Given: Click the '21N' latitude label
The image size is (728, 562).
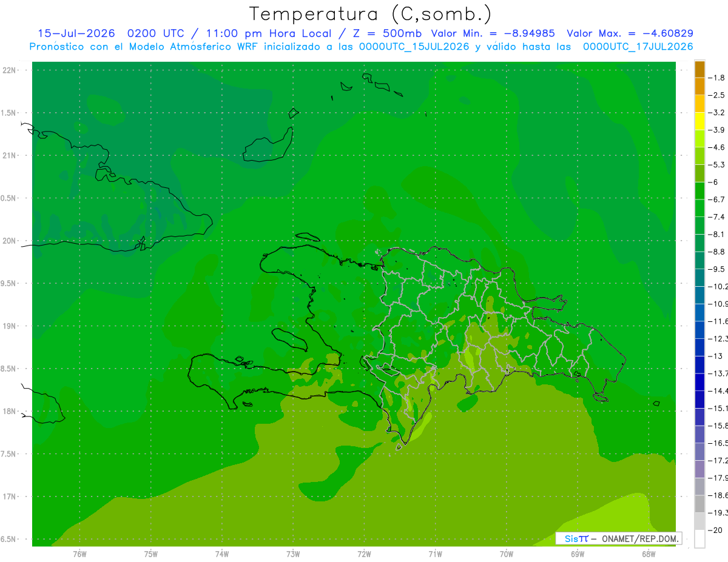Looking at the screenshot, I should tap(10, 155).
